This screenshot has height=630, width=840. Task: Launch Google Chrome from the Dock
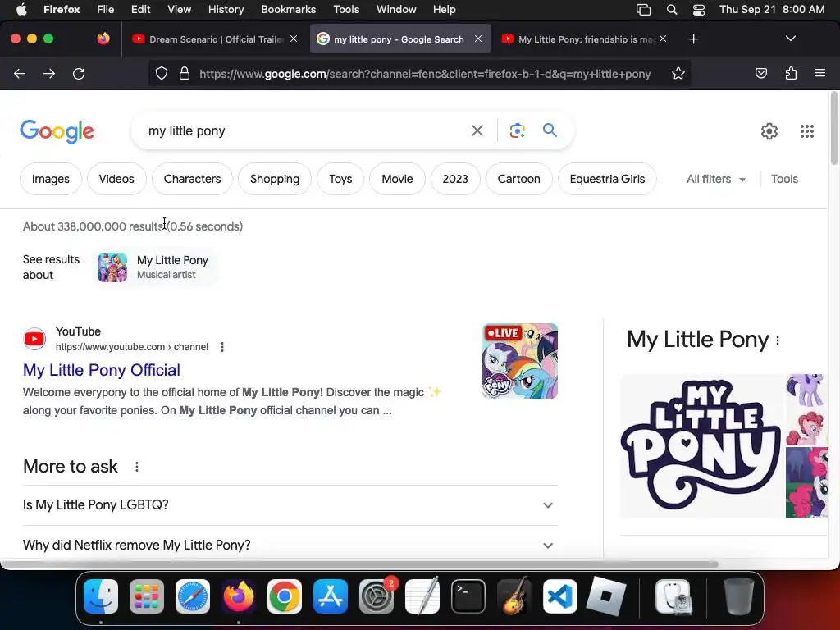[285, 596]
